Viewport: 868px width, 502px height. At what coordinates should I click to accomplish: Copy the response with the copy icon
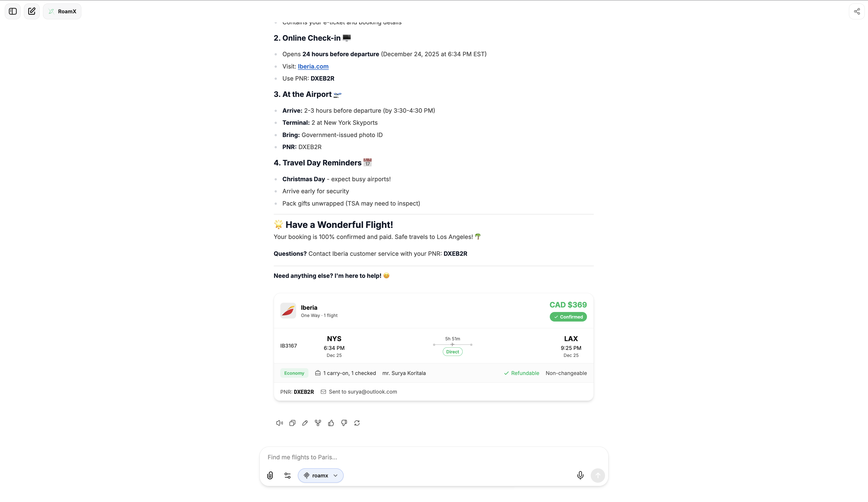(x=292, y=423)
